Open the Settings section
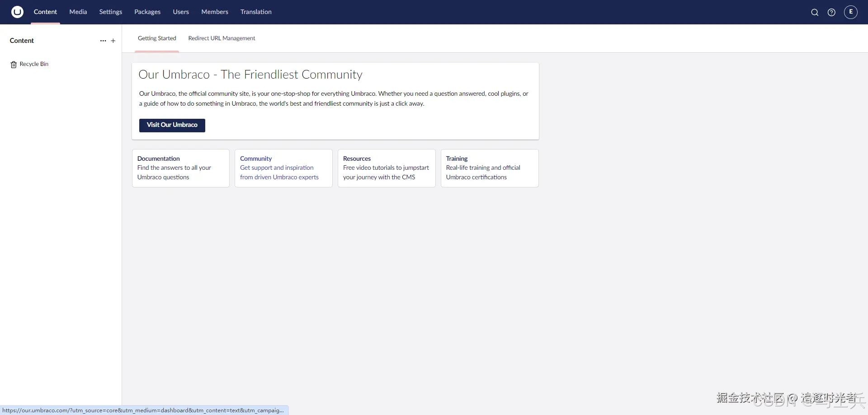868x415 pixels. click(111, 12)
